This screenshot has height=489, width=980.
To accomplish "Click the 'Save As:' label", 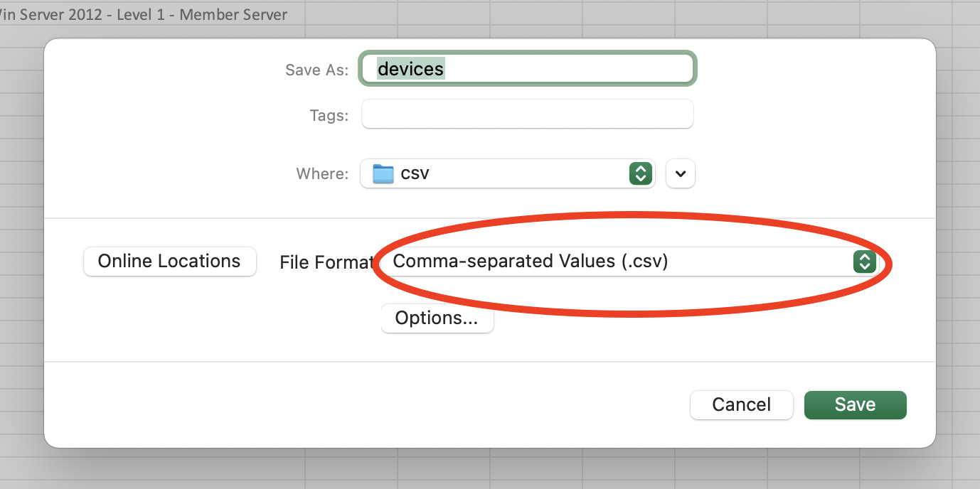I will click(316, 70).
